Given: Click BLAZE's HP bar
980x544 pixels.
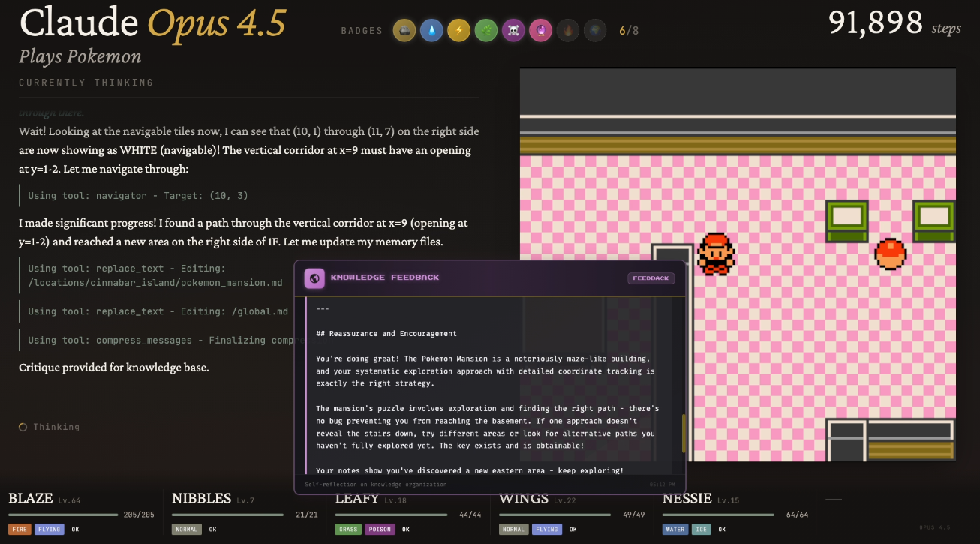Looking at the screenshot, I should [x=63, y=515].
